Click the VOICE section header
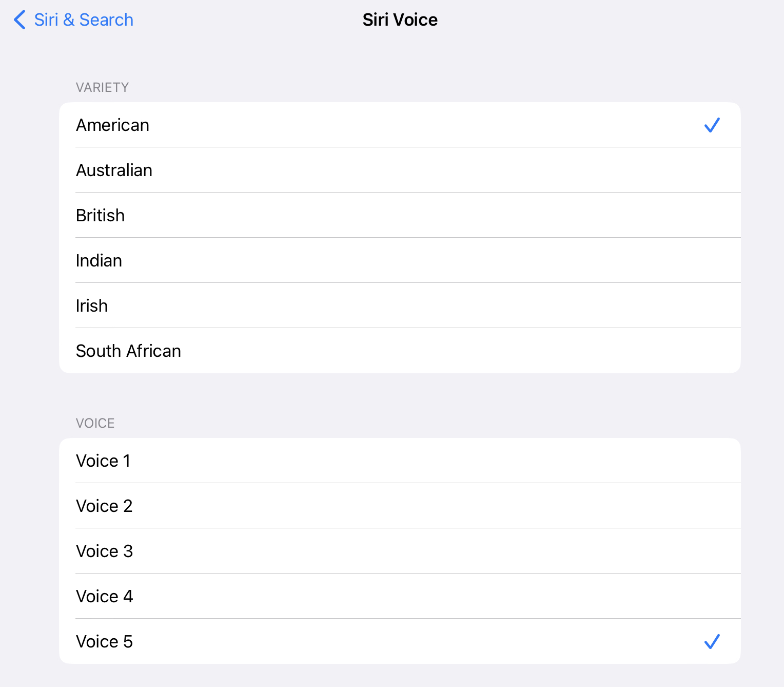Image resolution: width=784 pixels, height=687 pixels. coord(95,423)
